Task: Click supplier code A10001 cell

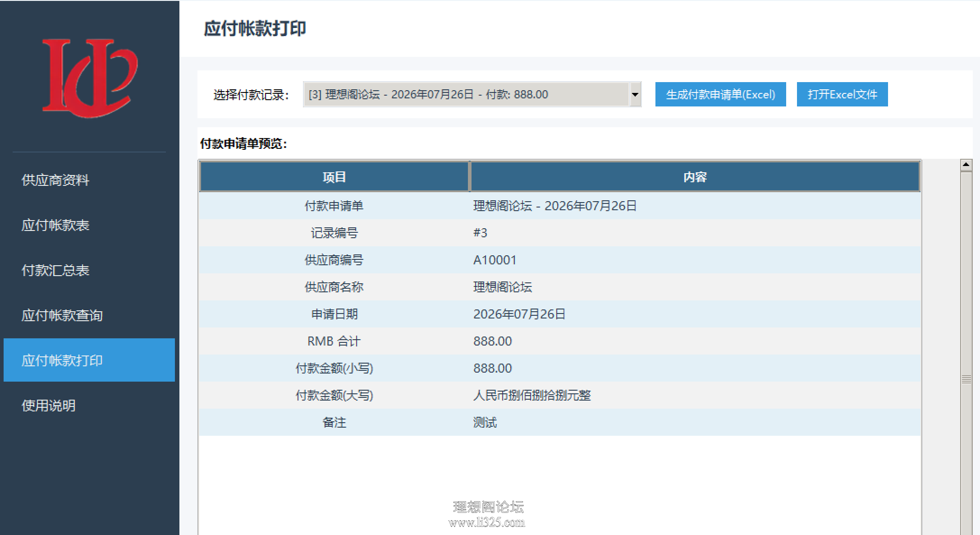Action: coord(495,260)
